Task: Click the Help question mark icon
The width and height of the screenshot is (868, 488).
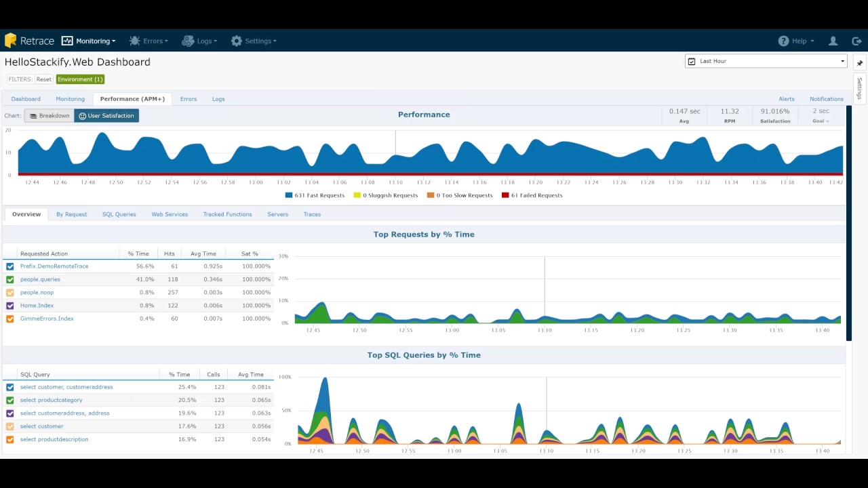Action: (x=783, y=41)
